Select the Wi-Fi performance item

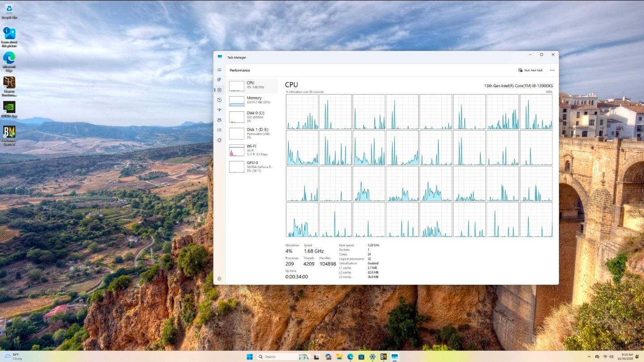tap(252, 150)
